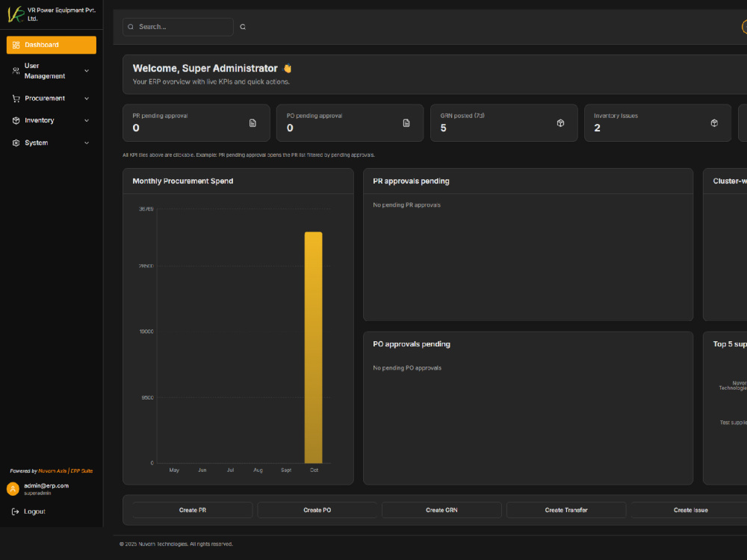Viewport: 747px width, 560px height.
Task: Open the User Management menu
Action: coord(52,70)
